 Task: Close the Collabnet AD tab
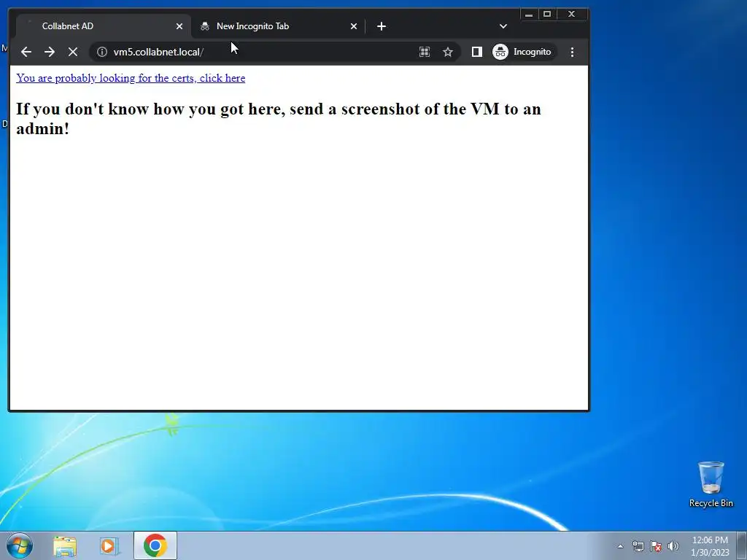(179, 26)
